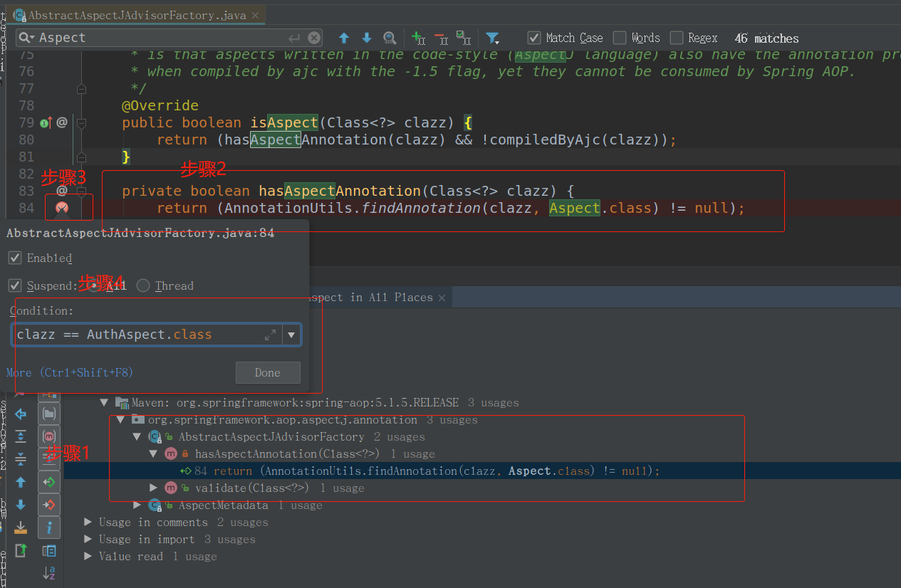Collapse hasAspectAnnotation method node
Screen dimensions: 901x588
pos(154,454)
